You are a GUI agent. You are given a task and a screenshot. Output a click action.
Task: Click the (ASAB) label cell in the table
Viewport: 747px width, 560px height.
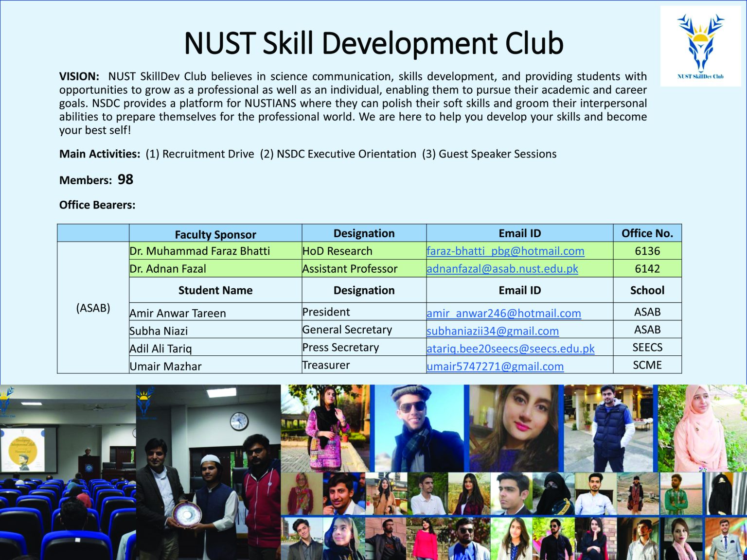pos(92,308)
